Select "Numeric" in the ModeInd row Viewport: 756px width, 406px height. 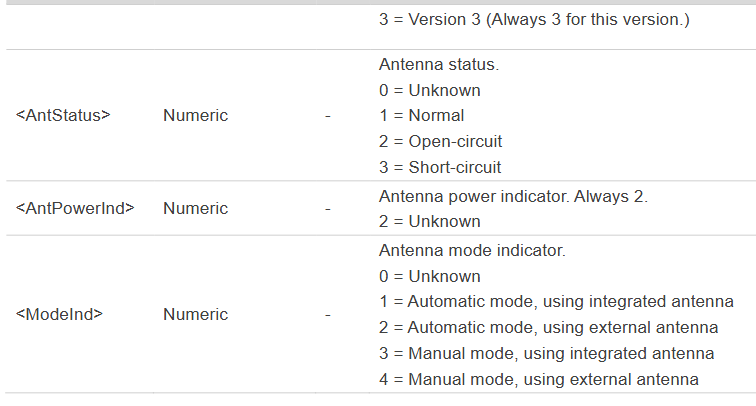pos(195,314)
